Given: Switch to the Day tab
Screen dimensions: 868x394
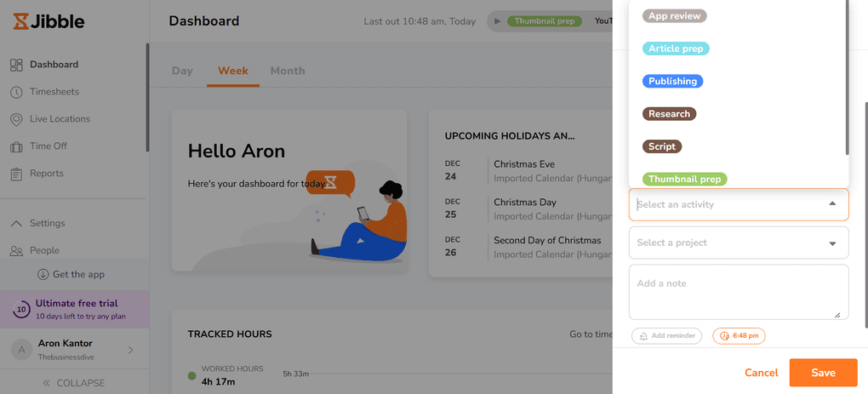Looking at the screenshot, I should click(182, 71).
